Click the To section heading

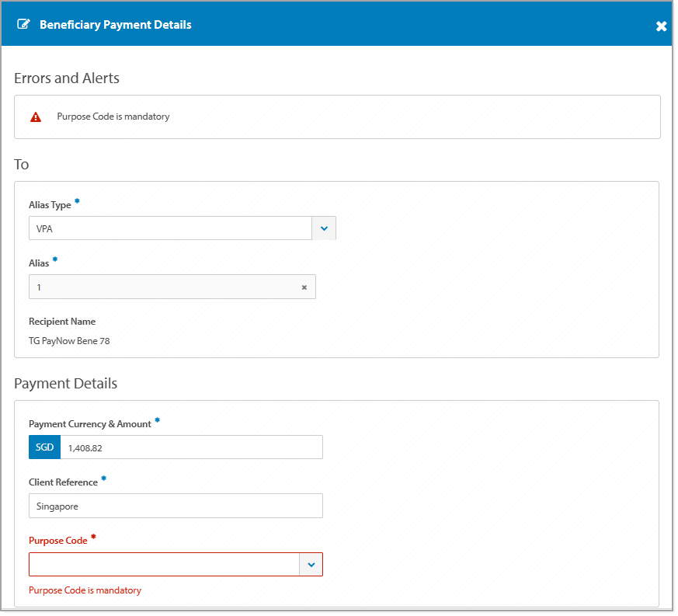click(x=21, y=164)
